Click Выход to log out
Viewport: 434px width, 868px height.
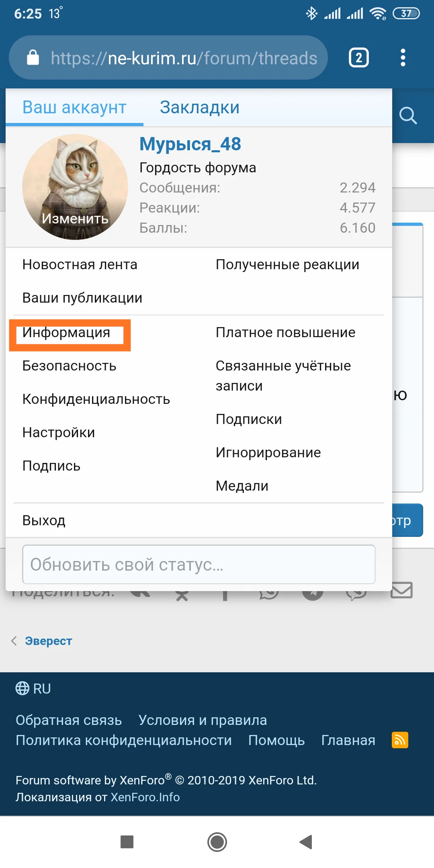(44, 520)
